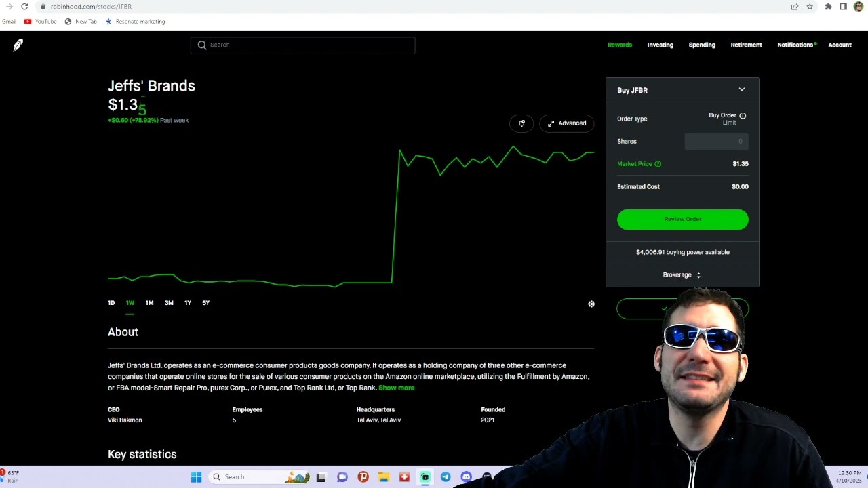
Task: Click the Market Price label link
Action: click(x=635, y=164)
